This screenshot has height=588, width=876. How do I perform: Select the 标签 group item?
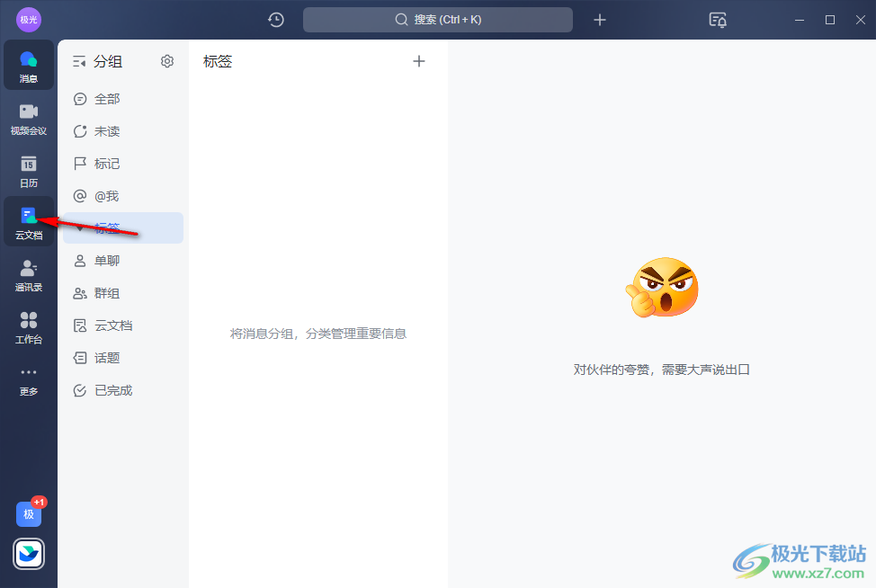click(123, 227)
